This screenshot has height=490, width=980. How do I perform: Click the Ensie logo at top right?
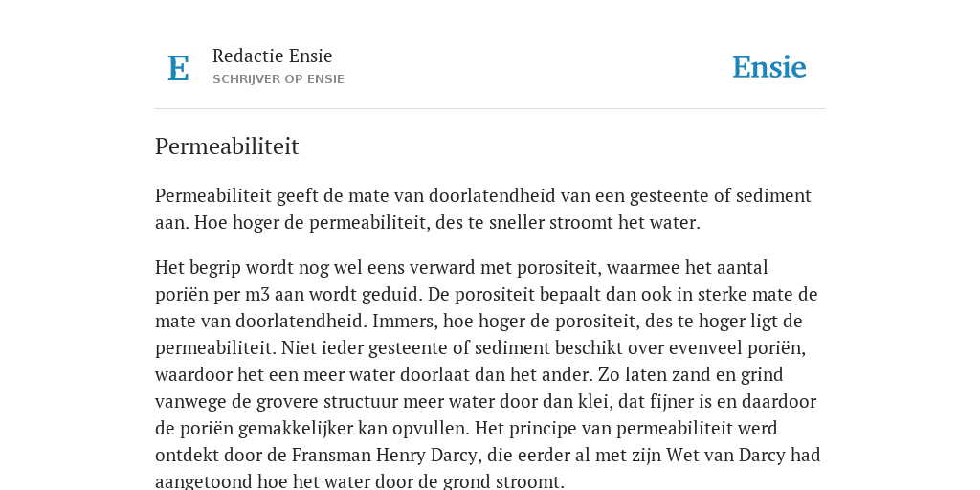(x=768, y=67)
